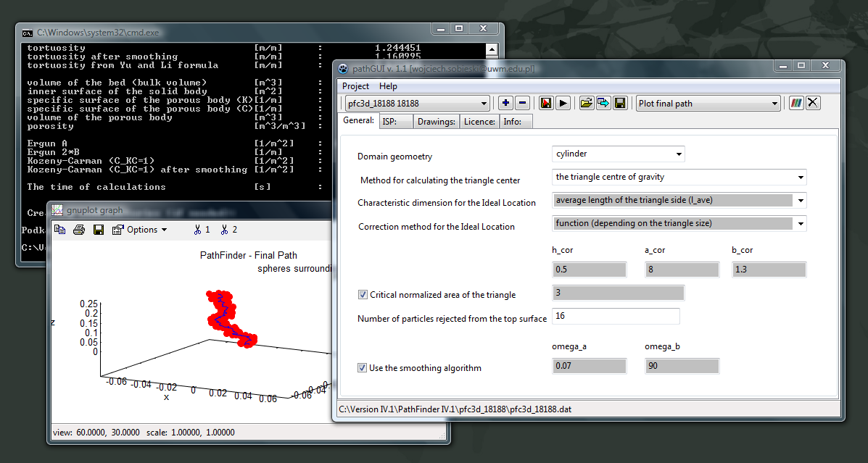
Task: Run the calculation using the play icon
Action: click(x=563, y=103)
